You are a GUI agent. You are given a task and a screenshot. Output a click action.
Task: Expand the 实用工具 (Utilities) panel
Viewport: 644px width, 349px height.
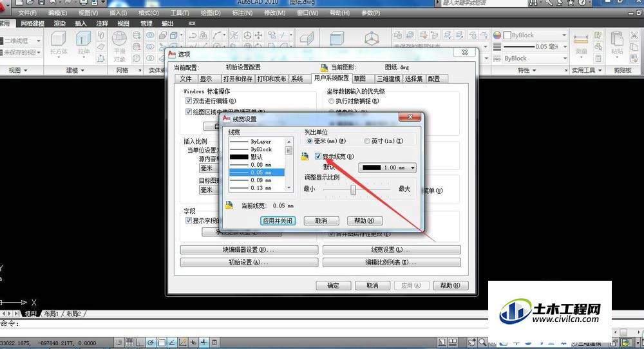tap(587, 70)
